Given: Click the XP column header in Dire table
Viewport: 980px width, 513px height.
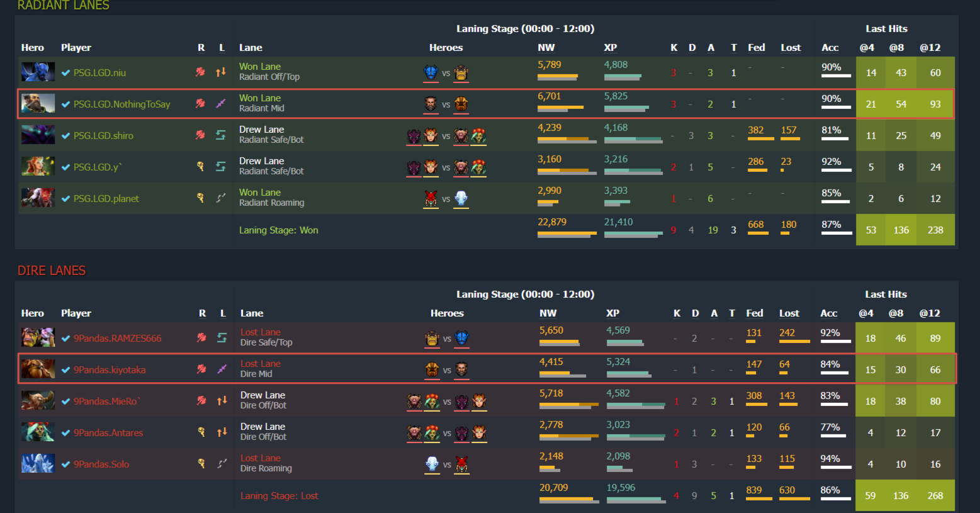Looking at the screenshot, I should coord(612,313).
